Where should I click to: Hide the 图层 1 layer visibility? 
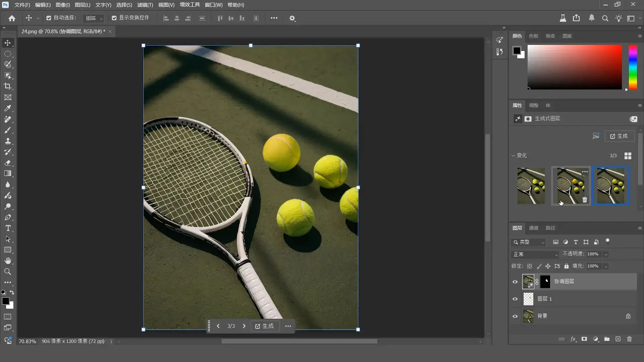[x=515, y=299]
